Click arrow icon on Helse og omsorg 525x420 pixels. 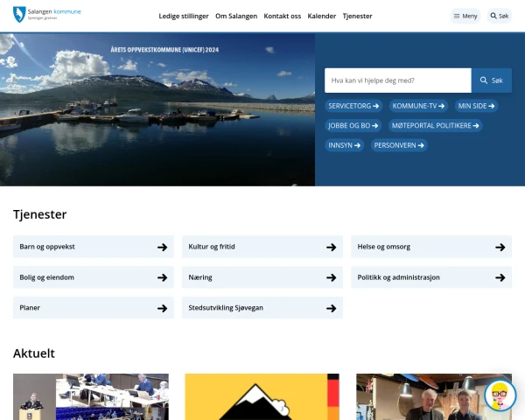(500, 247)
